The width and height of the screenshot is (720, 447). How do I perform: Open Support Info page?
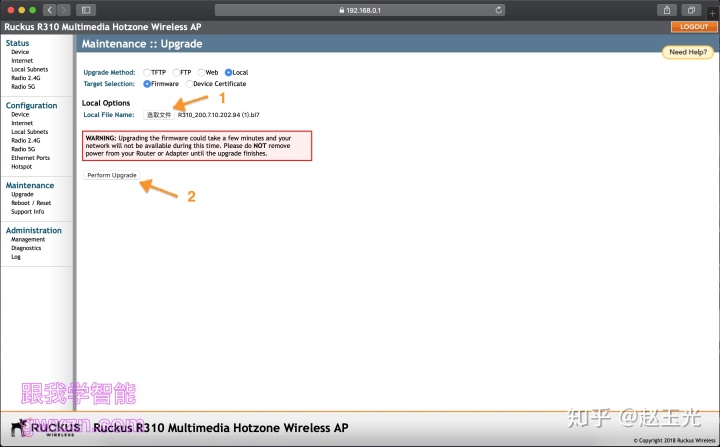click(28, 212)
